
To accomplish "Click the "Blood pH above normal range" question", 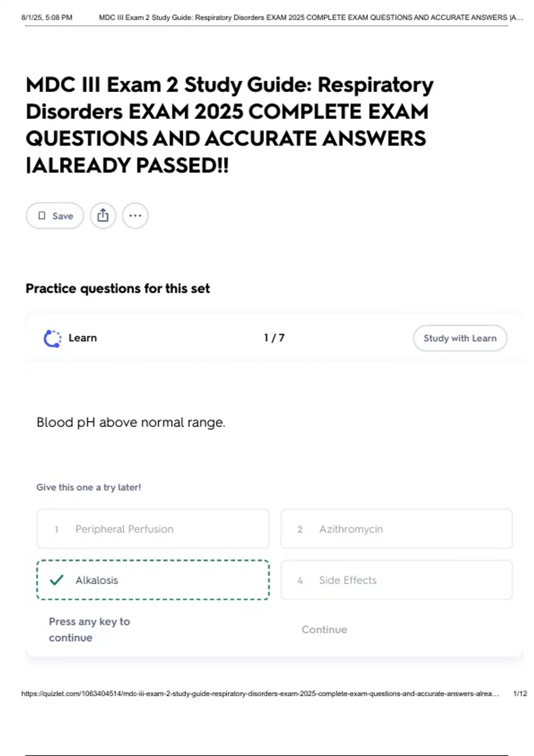I will pos(131,422).
